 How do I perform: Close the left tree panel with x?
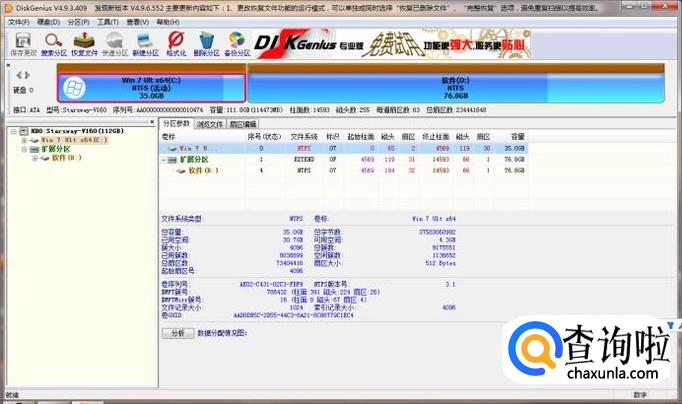pyautogui.click(x=152, y=122)
